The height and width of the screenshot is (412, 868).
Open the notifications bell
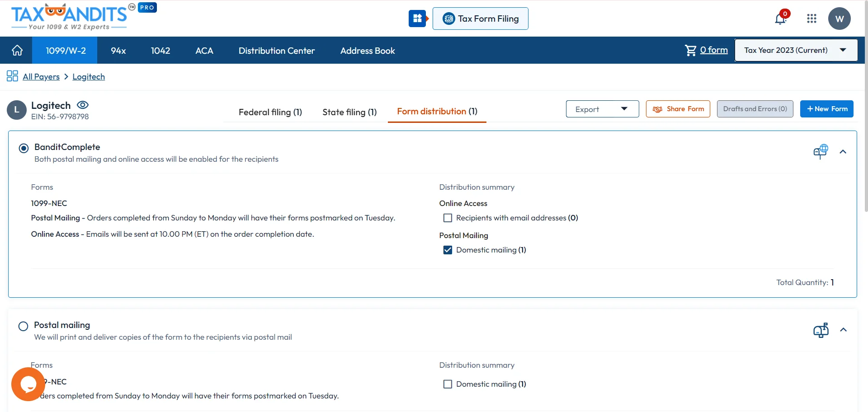click(780, 19)
